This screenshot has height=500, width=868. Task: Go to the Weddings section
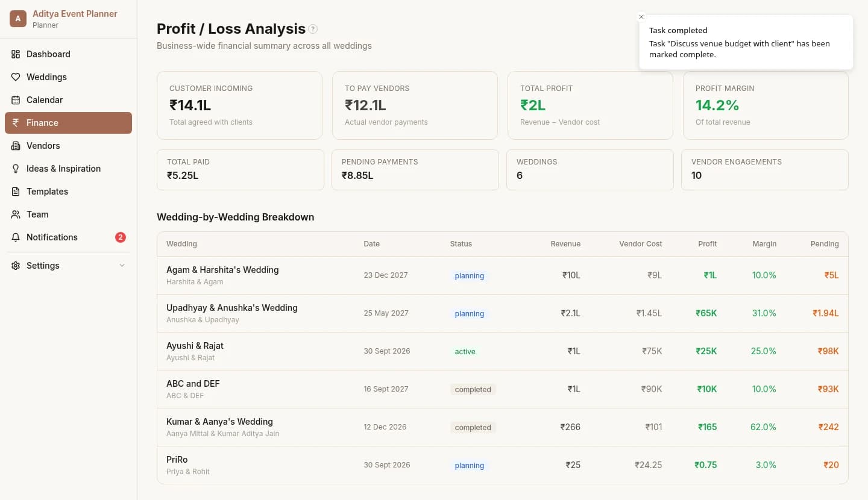68,77
